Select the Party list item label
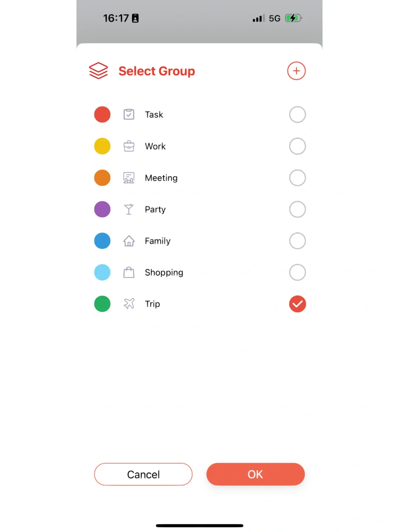399x532 pixels. [155, 209]
